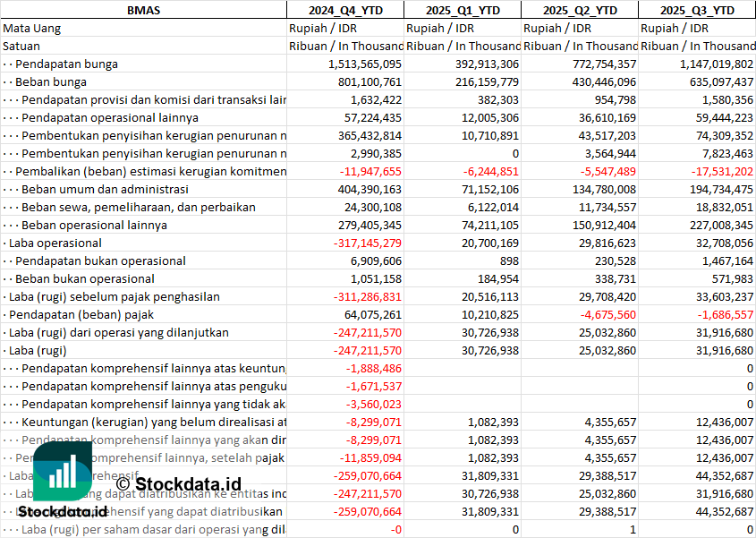This screenshot has height=538, width=756.
Task: Select the BMAS header cell
Action: coord(144,10)
